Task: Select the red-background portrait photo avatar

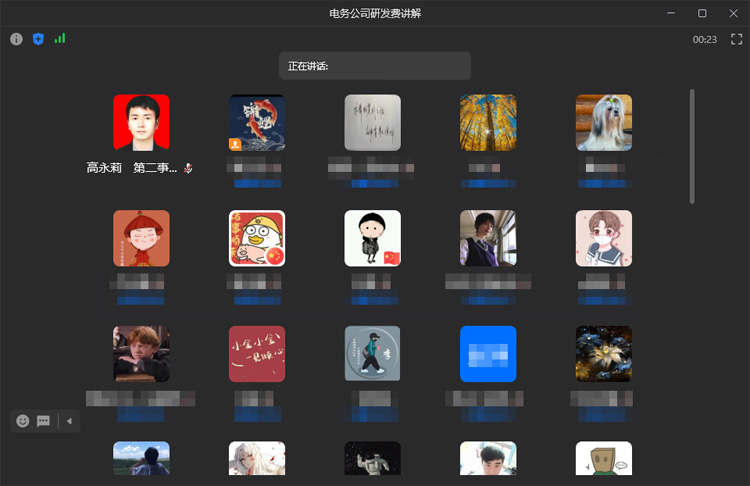Action: click(141, 123)
